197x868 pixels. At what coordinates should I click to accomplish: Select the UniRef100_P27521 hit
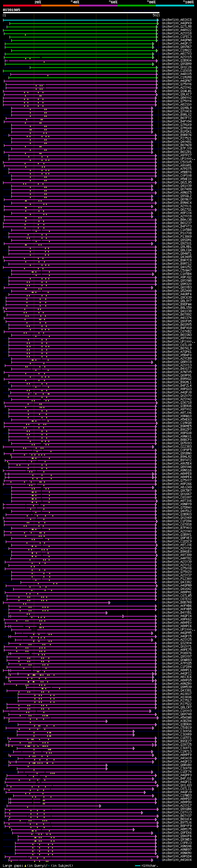[177, 139]
